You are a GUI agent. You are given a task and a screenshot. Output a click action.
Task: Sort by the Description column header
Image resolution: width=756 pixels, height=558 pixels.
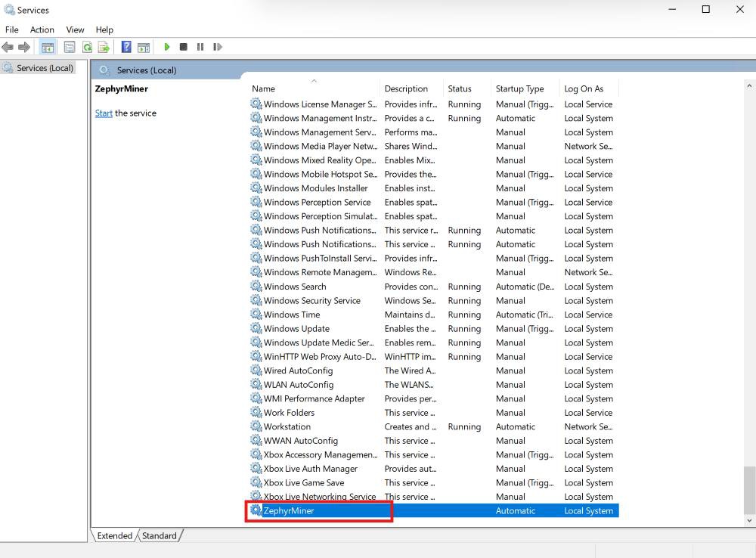(x=411, y=88)
